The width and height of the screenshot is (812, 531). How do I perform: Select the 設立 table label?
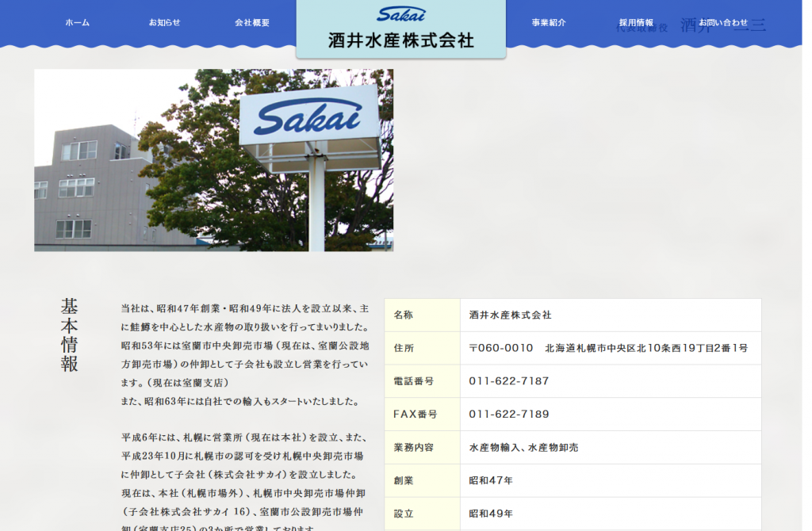coord(404,514)
